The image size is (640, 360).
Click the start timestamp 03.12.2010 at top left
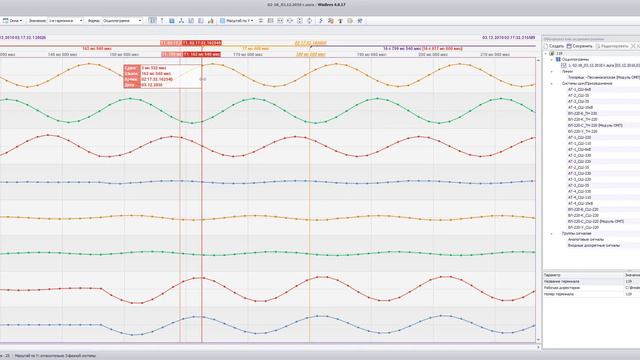(22, 38)
